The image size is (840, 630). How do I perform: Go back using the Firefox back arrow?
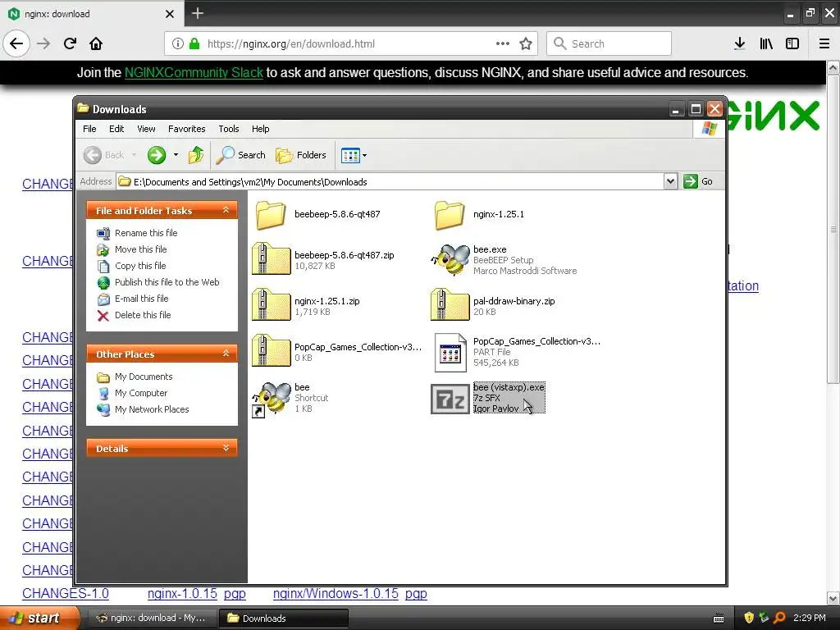(16, 43)
